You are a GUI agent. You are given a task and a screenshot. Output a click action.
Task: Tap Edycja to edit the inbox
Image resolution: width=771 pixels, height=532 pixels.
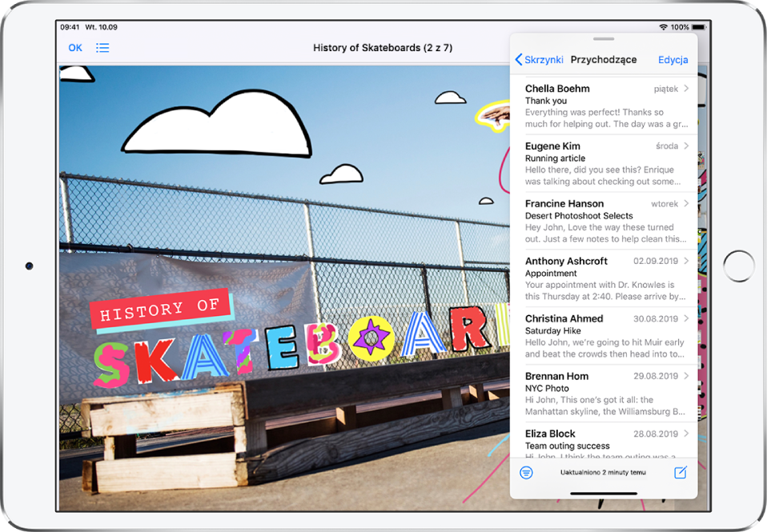point(673,60)
